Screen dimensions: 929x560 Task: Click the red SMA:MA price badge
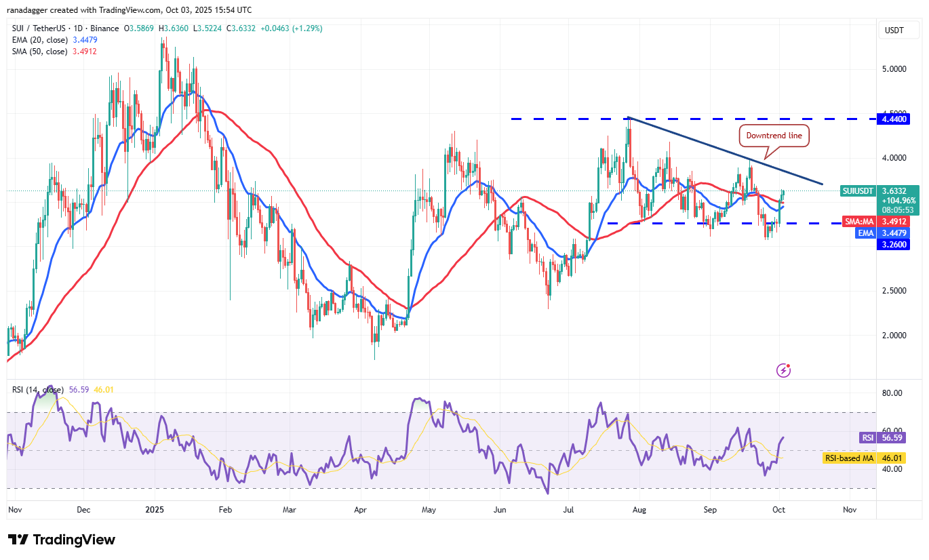(858, 221)
